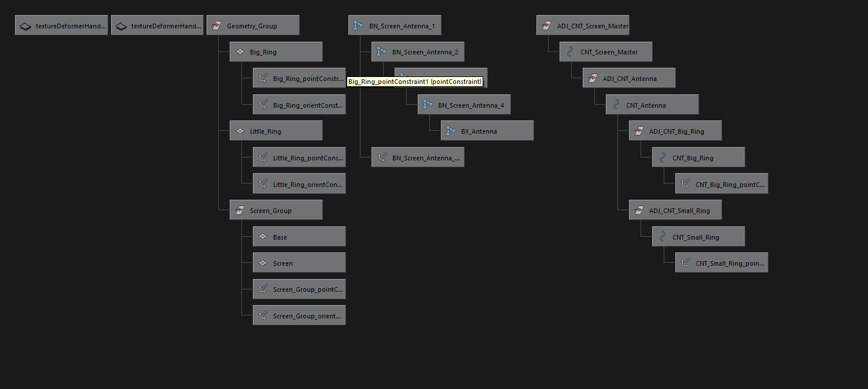The height and width of the screenshot is (389, 868).
Task: Select the BN_Screen_Antenna_4 node
Action: pos(464,104)
